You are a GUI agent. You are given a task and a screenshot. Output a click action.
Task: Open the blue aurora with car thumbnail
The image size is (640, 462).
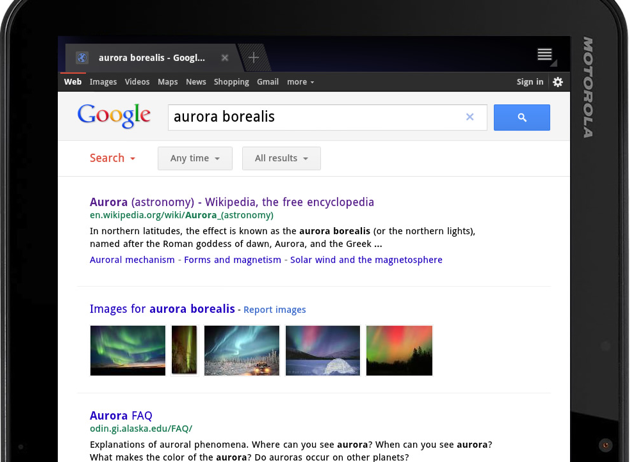pos(242,350)
